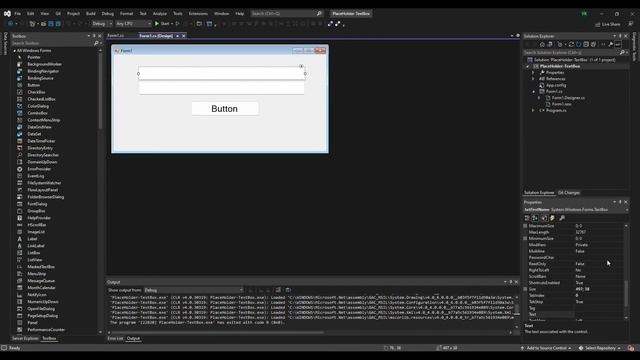Click the Toolbox search magnifier icon

tap(96, 43)
